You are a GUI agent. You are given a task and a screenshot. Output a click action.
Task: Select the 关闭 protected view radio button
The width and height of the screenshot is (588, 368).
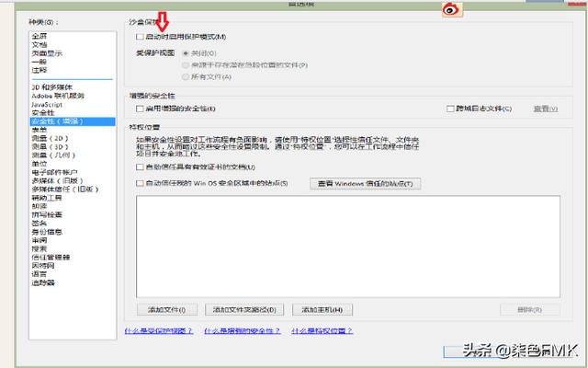(x=187, y=53)
